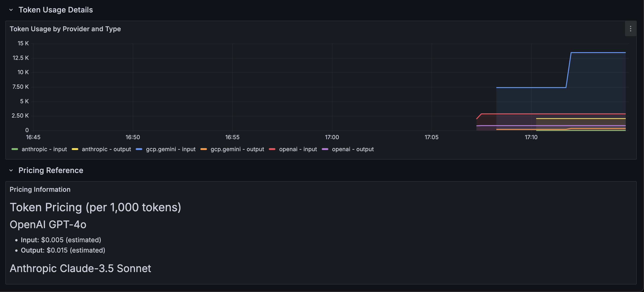Click the Token Usage Details row title
644x292 pixels.
56,10
